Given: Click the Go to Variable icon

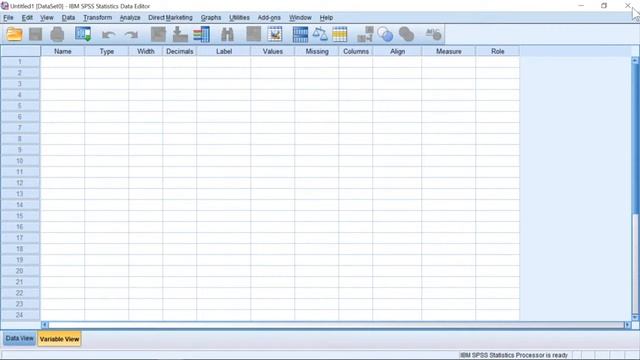Looking at the screenshot, I should pos(180,34).
